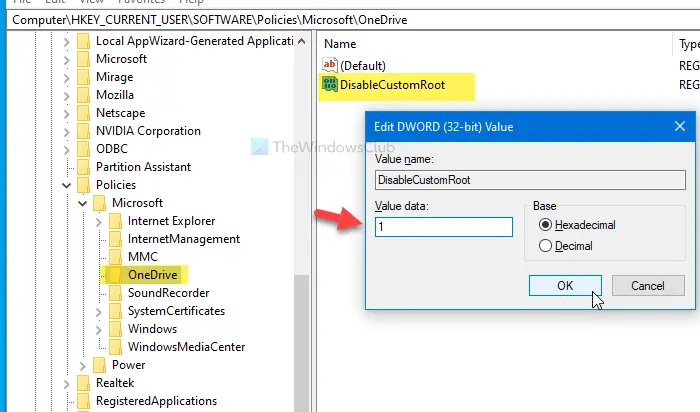Expand the NVIDIA Corporation key
Viewport: 700px width, 412px height.
pos(67,132)
